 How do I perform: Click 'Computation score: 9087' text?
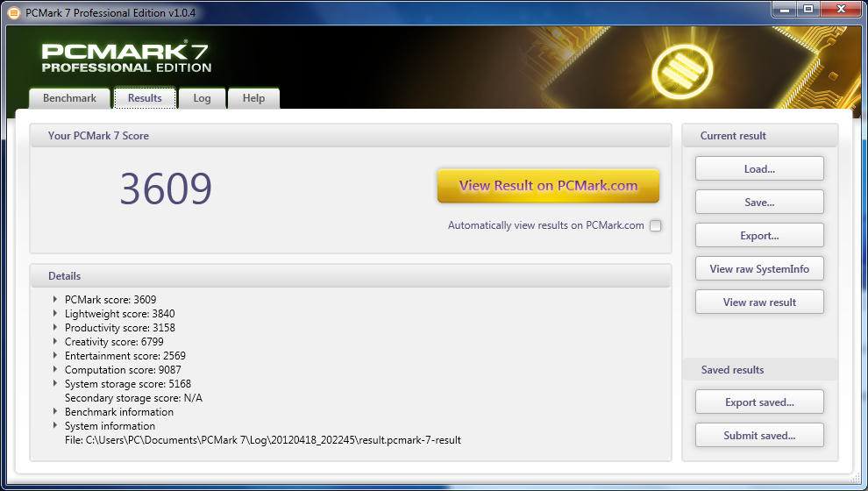pos(123,370)
